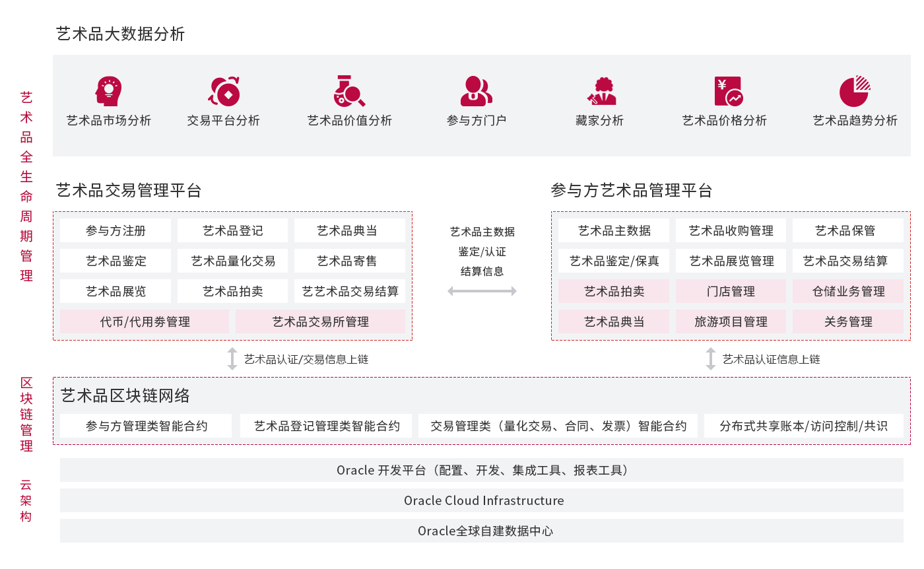Click the Oracle Cloud Infrastructure bar
This screenshot has height=569, width=924.
click(482, 500)
